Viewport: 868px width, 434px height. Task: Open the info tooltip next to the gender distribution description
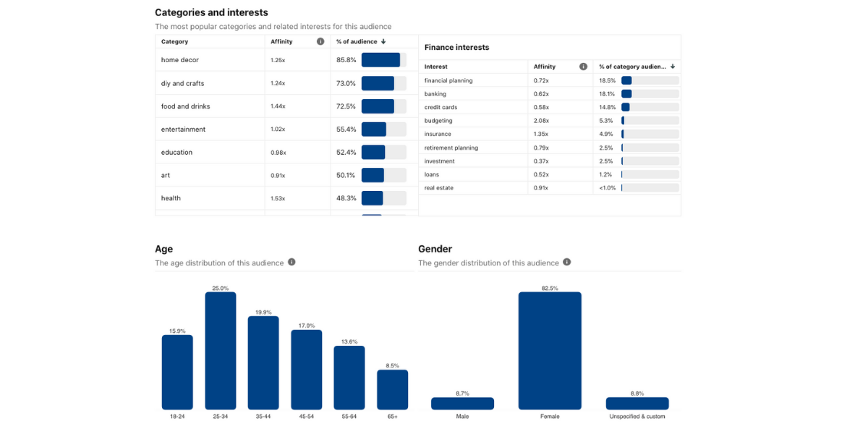coord(567,262)
